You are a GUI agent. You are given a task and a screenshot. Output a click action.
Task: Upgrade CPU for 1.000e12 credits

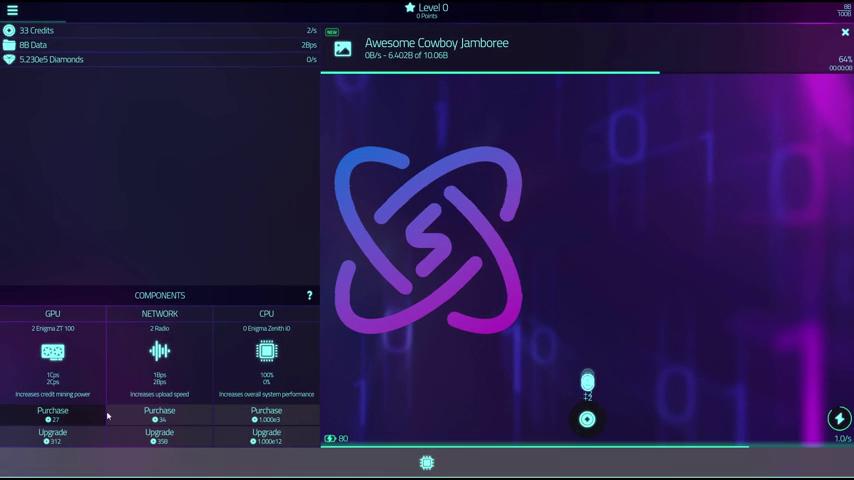[266, 436]
